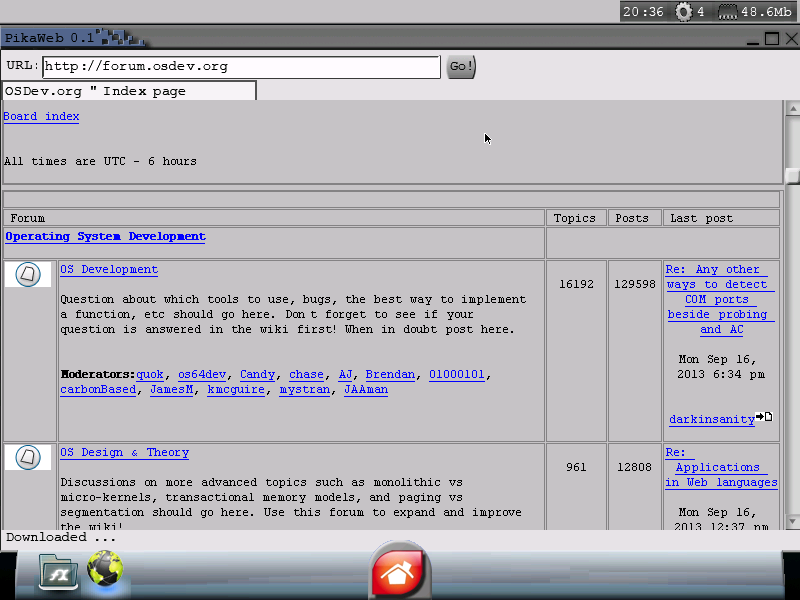Launch the web browser globe icon in dock
The width and height of the screenshot is (800, 600).
pos(105,568)
